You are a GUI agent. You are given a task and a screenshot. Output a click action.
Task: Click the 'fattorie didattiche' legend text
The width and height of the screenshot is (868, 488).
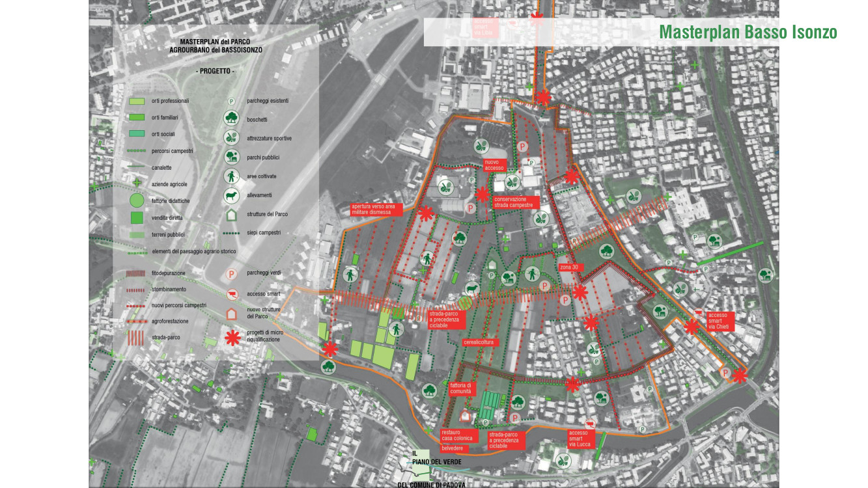pyautogui.click(x=171, y=201)
